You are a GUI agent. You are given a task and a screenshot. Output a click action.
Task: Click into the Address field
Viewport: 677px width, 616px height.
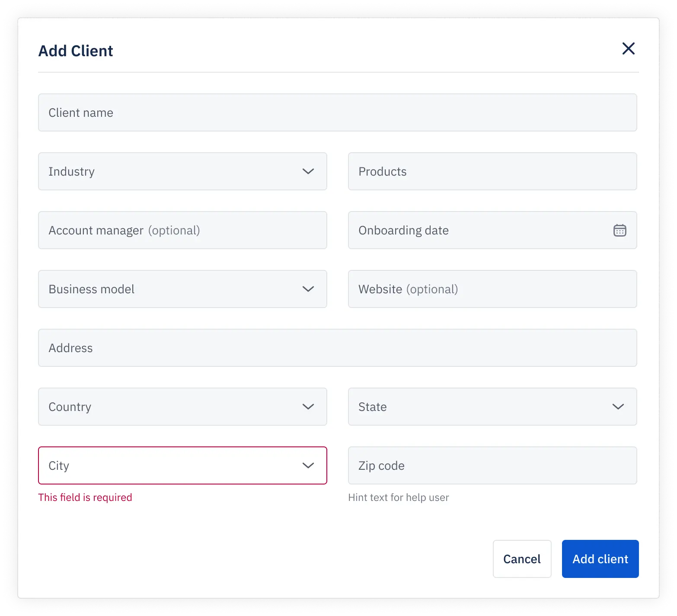point(337,348)
